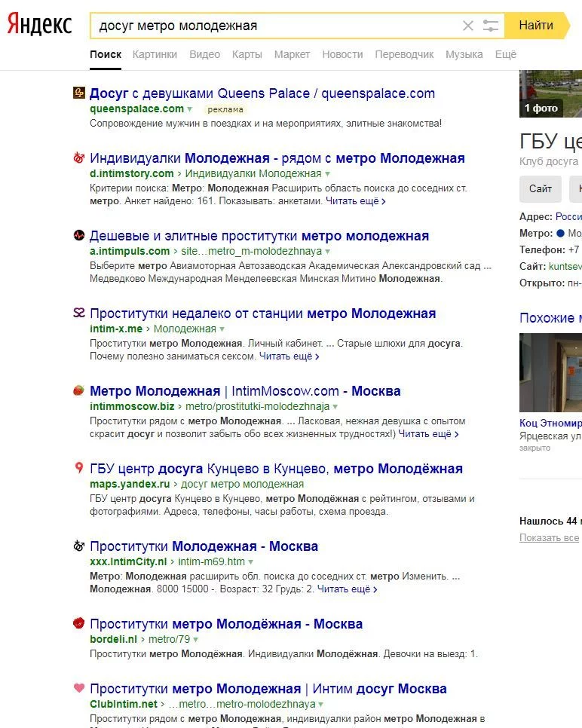The height and width of the screenshot is (728, 582).
Task: Click the Сайт button in sidebar card
Action: click(541, 188)
